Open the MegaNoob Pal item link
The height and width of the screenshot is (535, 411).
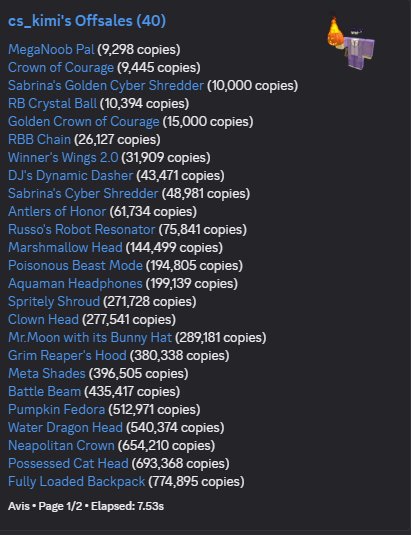click(x=51, y=49)
